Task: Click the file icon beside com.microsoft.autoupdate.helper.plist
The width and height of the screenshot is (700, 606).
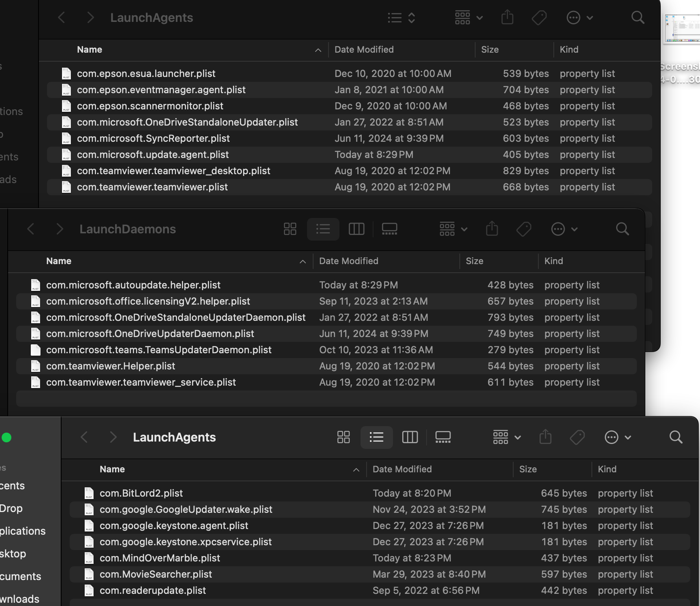Action: coord(36,285)
